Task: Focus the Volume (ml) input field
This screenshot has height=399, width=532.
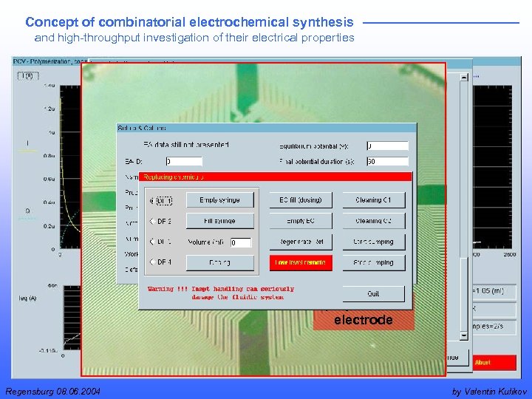Action: 241,242
